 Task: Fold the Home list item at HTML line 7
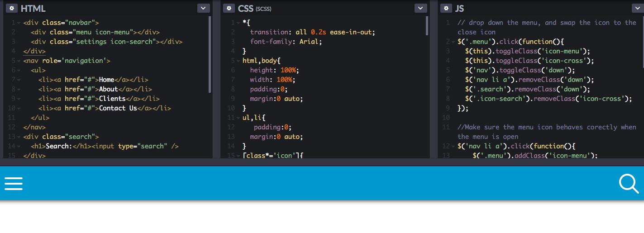[19, 80]
